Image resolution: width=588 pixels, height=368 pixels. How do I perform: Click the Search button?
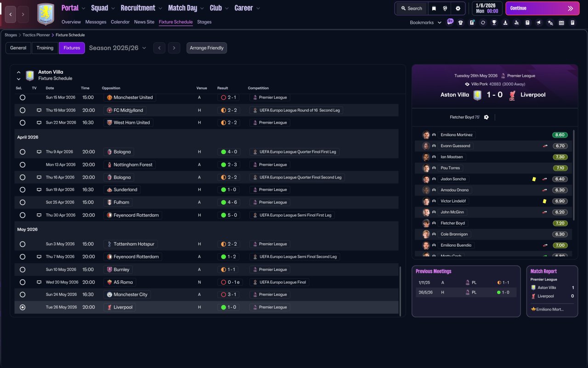(x=411, y=8)
